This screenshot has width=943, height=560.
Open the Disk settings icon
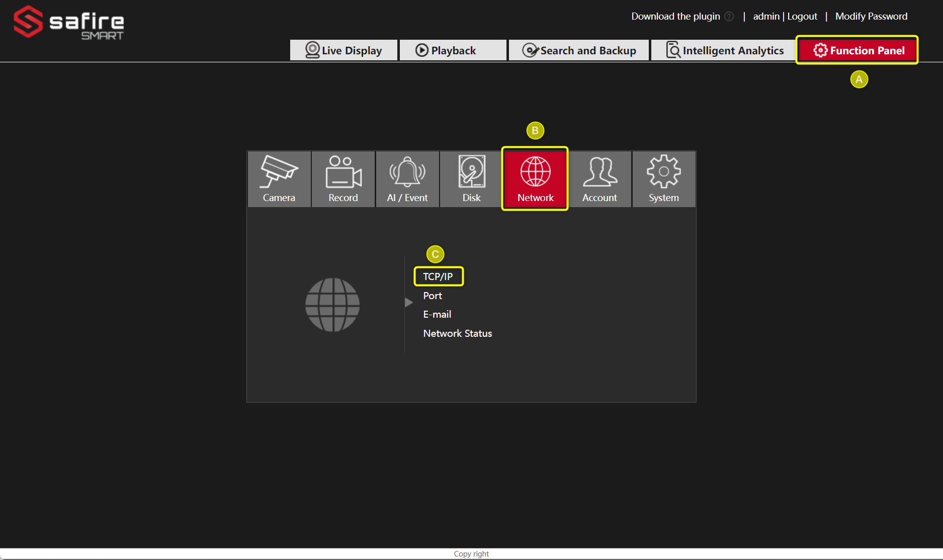tap(472, 179)
